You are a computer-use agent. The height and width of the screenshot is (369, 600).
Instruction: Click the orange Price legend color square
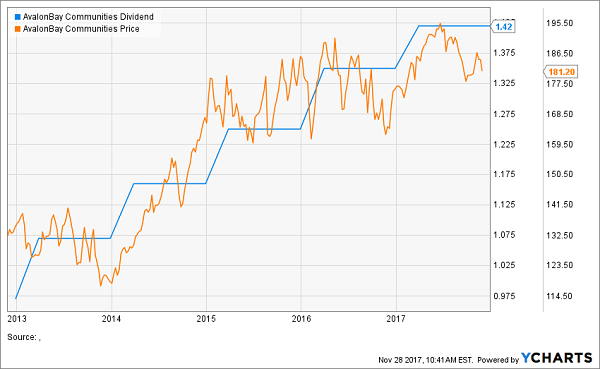point(18,29)
